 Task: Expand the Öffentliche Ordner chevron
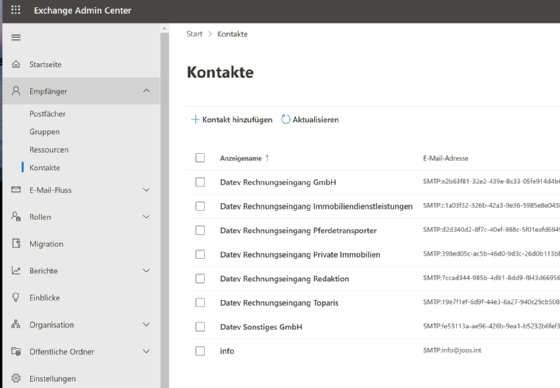(x=146, y=351)
